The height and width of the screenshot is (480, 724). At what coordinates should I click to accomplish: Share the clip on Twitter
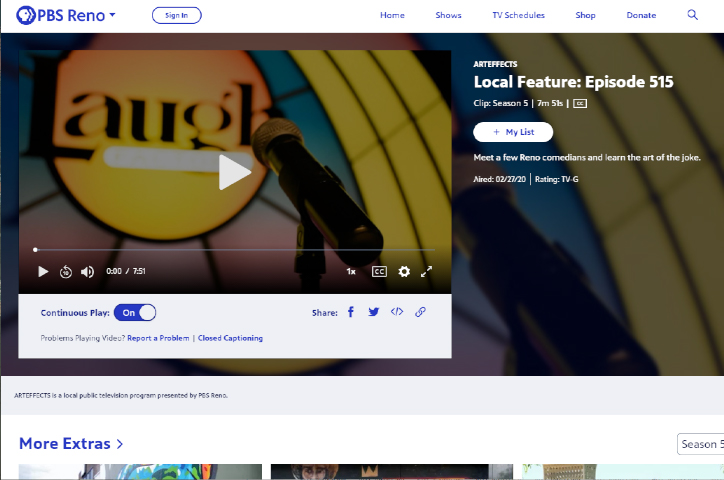(x=374, y=312)
